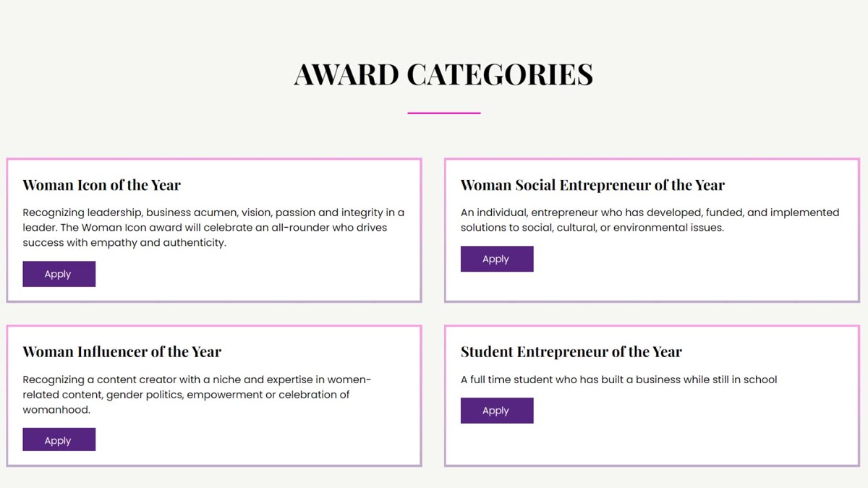This screenshot has width=868, height=488.
Task: Click Apply for Woman Influencer of the Year
Action: [x=59, y=439]
